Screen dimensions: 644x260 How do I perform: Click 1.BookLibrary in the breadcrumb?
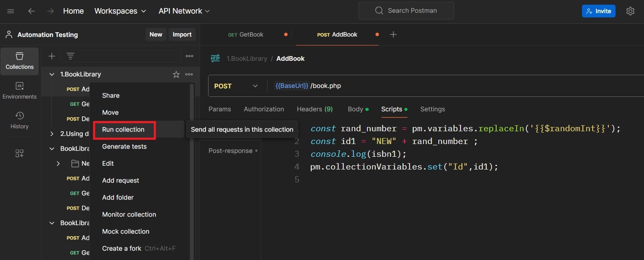(247, 59)
